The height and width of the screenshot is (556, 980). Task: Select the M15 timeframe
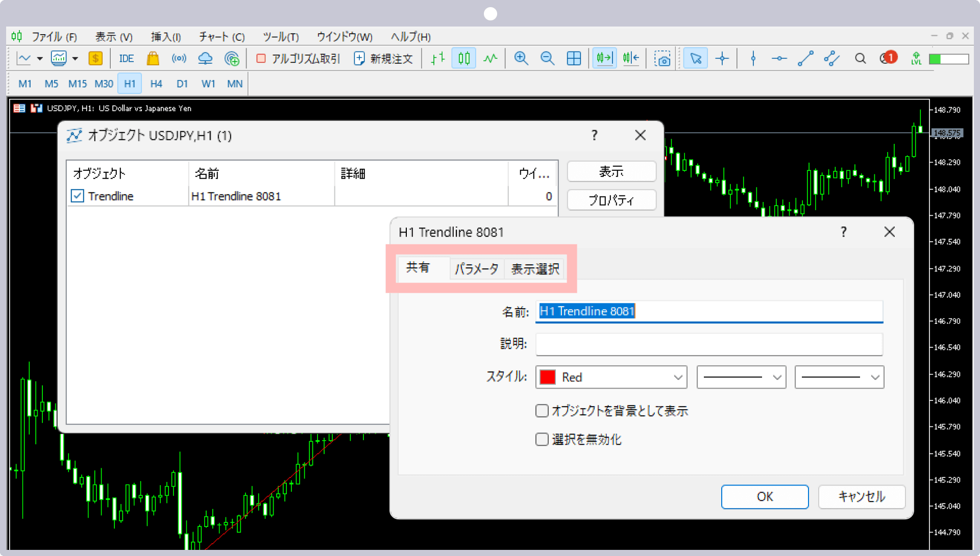click(78, 84)
